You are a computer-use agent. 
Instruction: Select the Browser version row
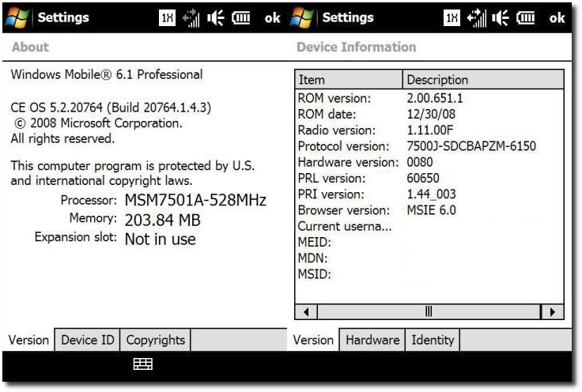(x=429, y=210)
